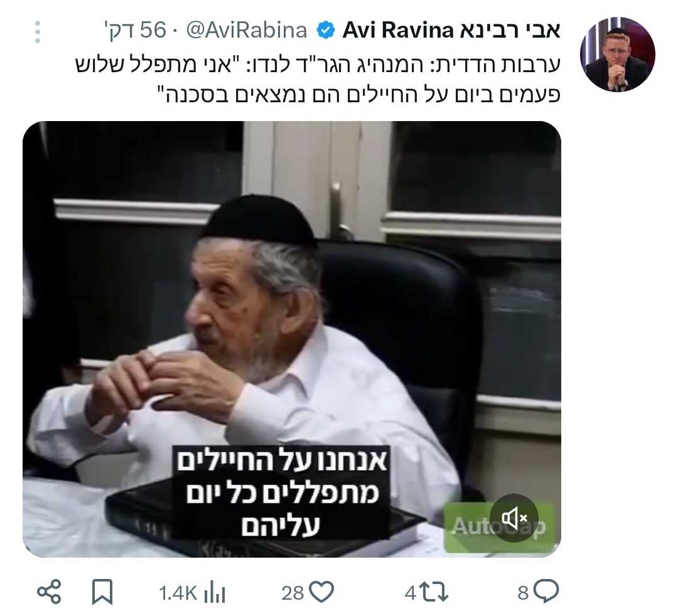Bookmark this tweet

click(x=102, y=592)
